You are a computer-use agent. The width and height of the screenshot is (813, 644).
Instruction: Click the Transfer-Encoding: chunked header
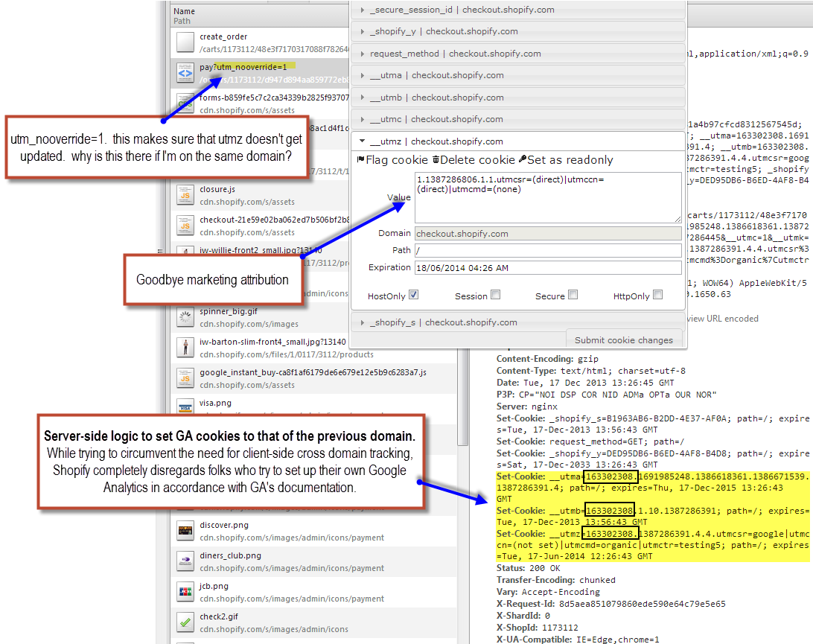click(556, 580)
